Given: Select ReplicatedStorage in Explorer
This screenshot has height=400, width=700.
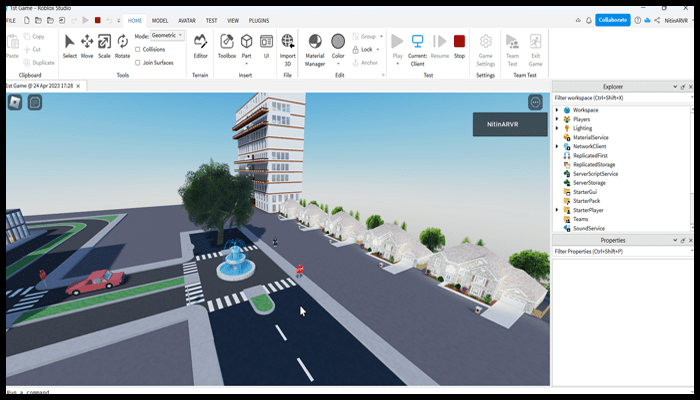Looking at the screenshot, I should [594, 165].
